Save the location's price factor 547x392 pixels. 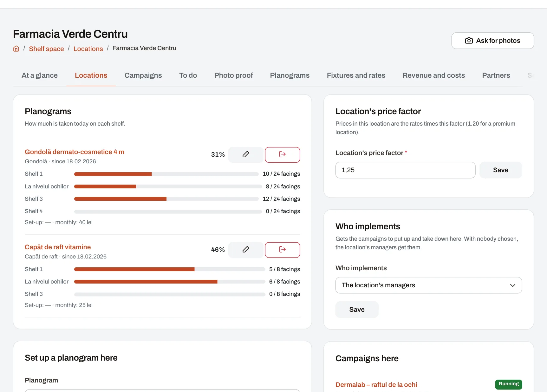(x=501, y=170)
